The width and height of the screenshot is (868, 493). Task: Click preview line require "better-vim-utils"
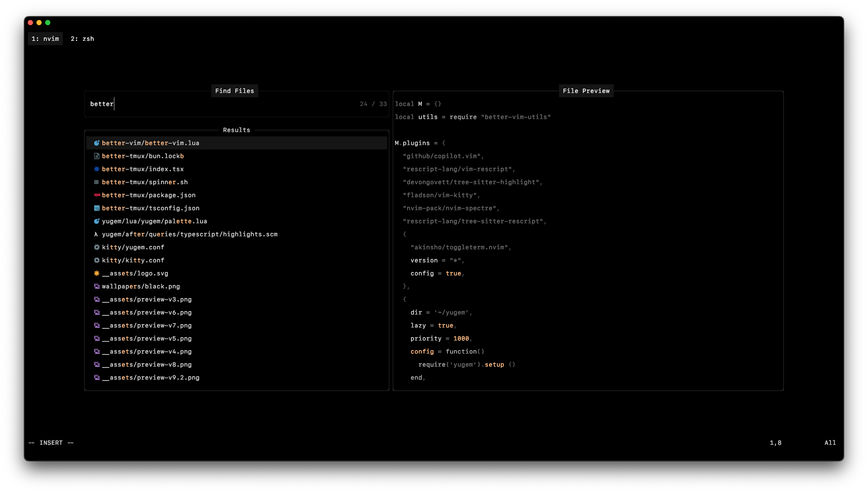(x=473, y=117)
